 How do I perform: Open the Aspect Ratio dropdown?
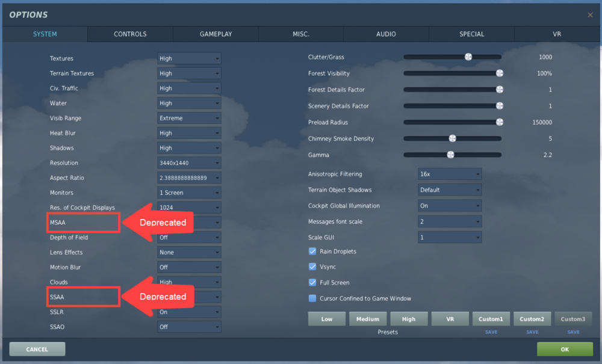pos(189,177)
